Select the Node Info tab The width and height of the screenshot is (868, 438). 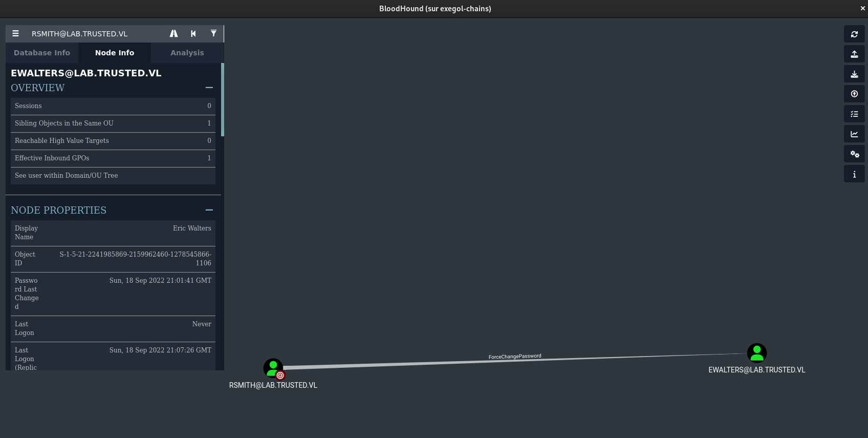pos(115,53)
